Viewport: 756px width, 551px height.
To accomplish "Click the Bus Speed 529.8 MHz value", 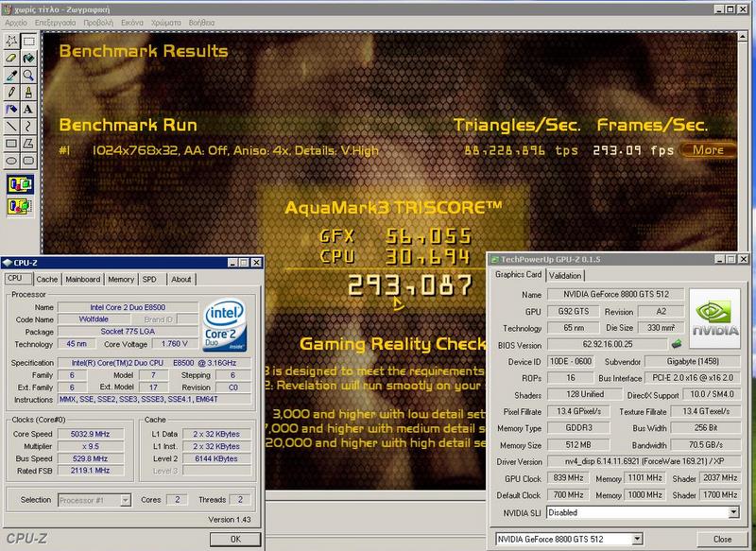I will [x=90, y=458].
